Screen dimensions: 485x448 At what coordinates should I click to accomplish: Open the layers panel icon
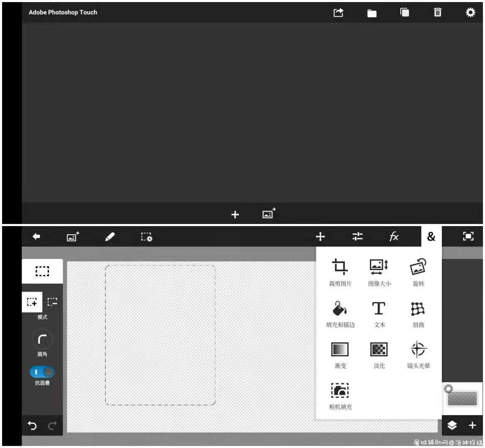pyautogui.click(x=452, y=426)
